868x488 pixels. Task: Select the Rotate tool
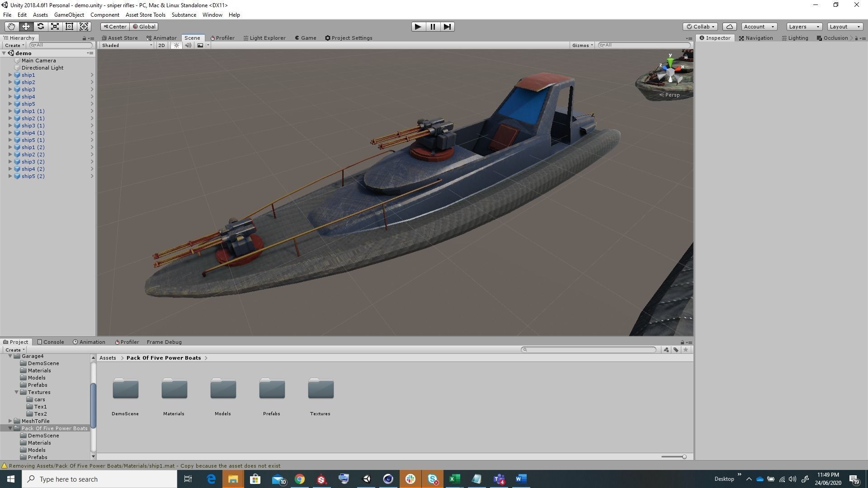[40, 27]
